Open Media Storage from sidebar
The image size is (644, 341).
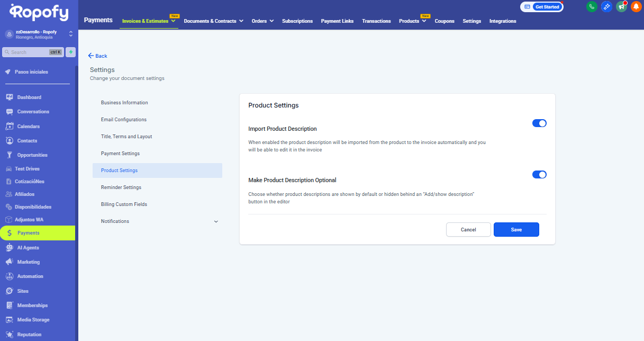[33, 320]
